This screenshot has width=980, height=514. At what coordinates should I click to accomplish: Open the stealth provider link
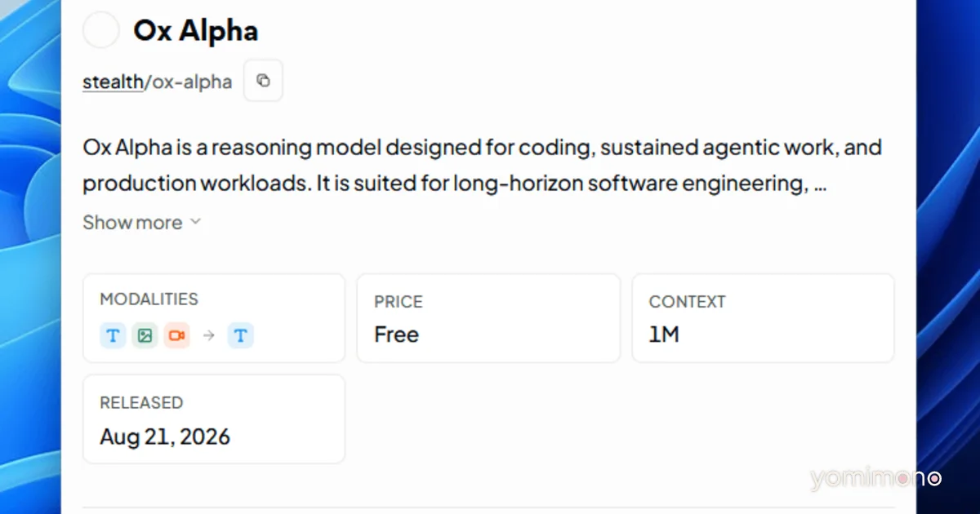click(113, 82)
